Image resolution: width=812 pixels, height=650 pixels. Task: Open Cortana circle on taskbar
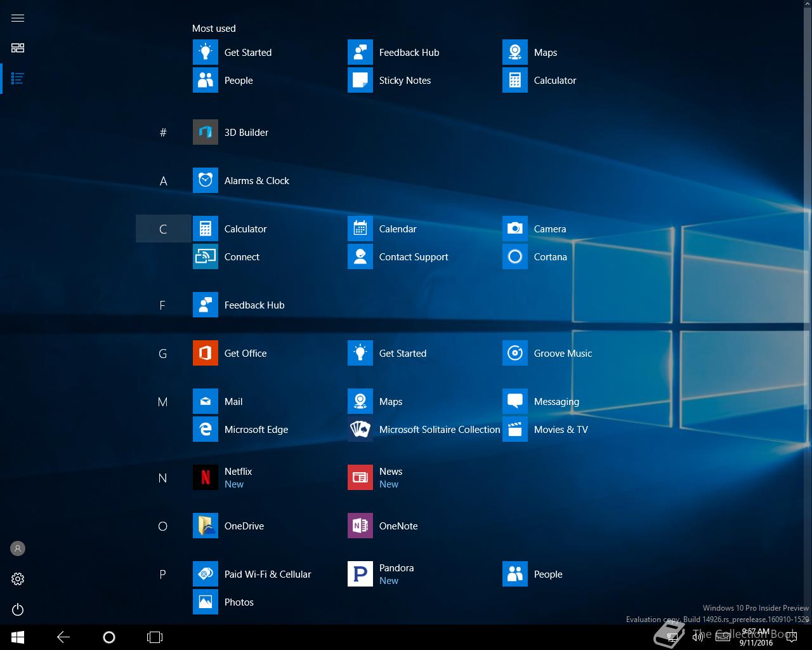click(109, 637)
